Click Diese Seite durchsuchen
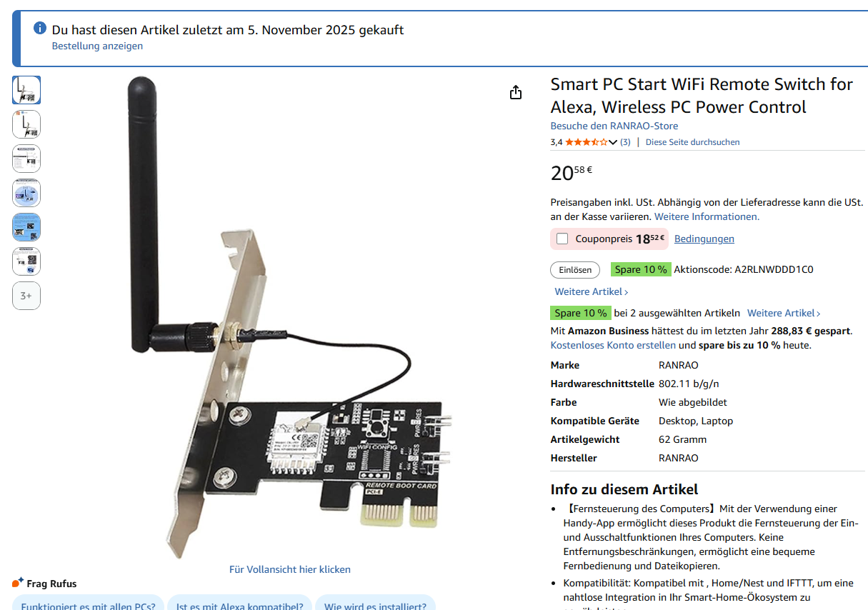The height and width of the screenshot is (610, 868). tap(692, 142)
